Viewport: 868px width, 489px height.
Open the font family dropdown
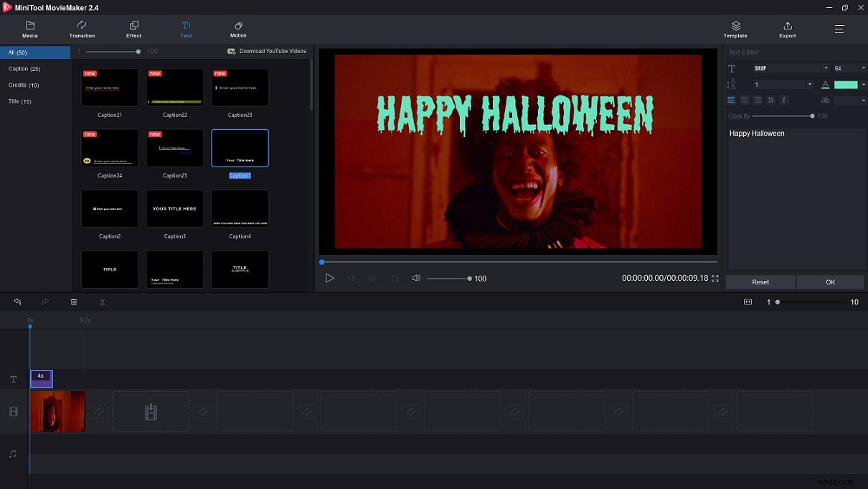(x=826, y=68)
